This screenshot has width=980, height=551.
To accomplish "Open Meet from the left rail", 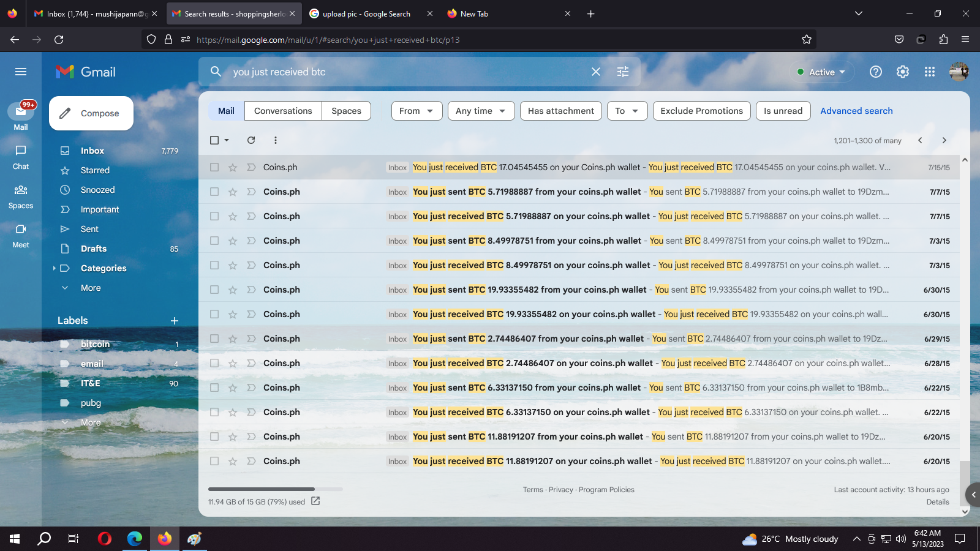I will 21,235.
